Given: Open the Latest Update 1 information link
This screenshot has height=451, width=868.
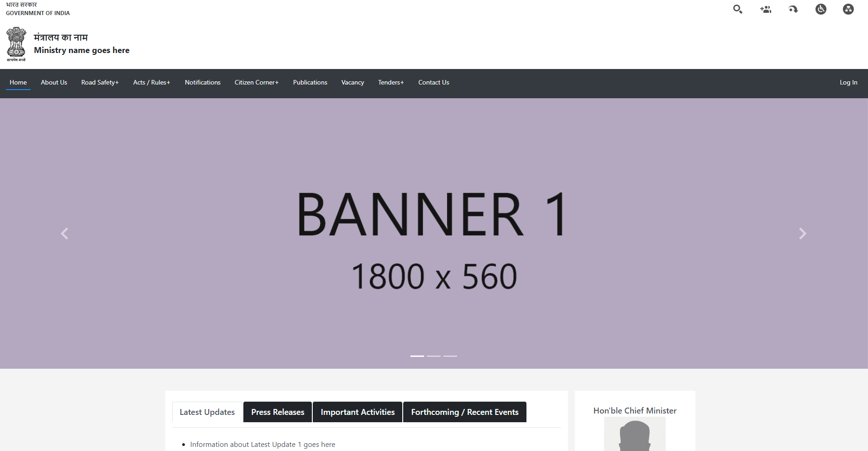Looking at the screenshot, I should coord(262,444).
